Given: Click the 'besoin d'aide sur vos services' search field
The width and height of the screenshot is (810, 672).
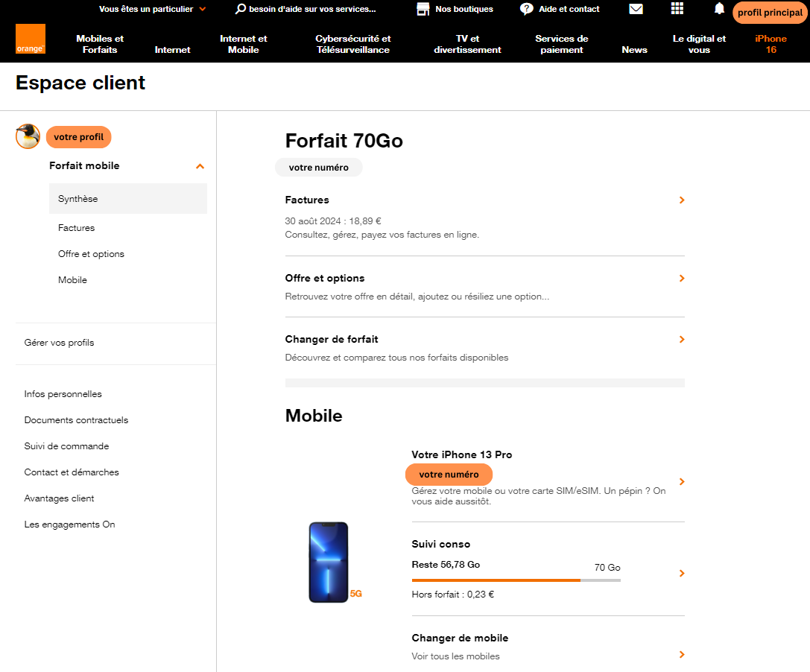Looking at the screenshot, I should click(x=313, y=9).
